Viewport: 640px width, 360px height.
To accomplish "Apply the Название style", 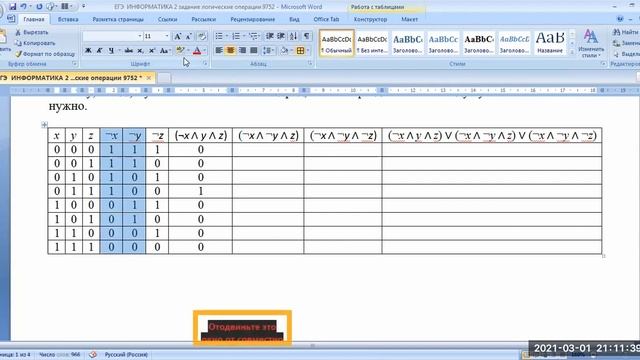I will point(550,43).
